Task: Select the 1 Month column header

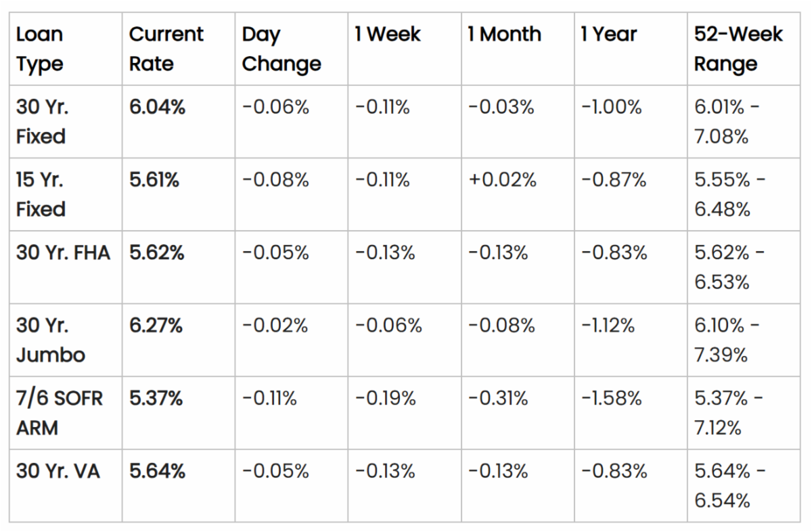Action: 504,35
